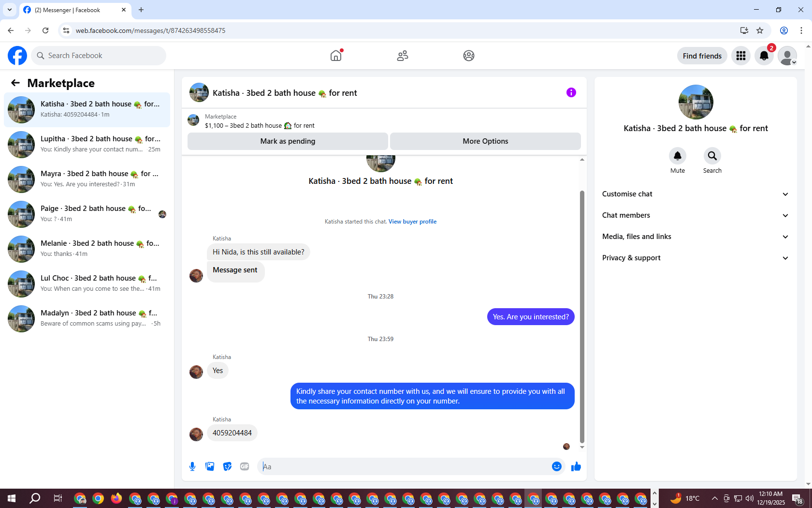Viewport: 812px width, 508px height.
Task: Click More Options button
Action: (485, 141)
